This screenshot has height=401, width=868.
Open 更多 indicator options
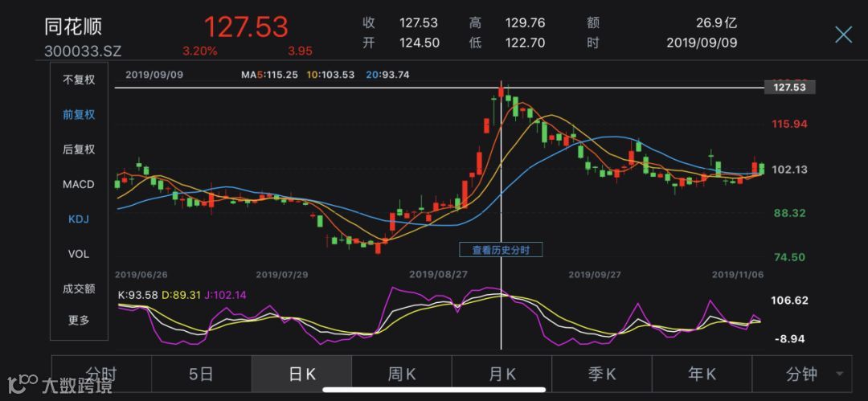tap(79, 320)
